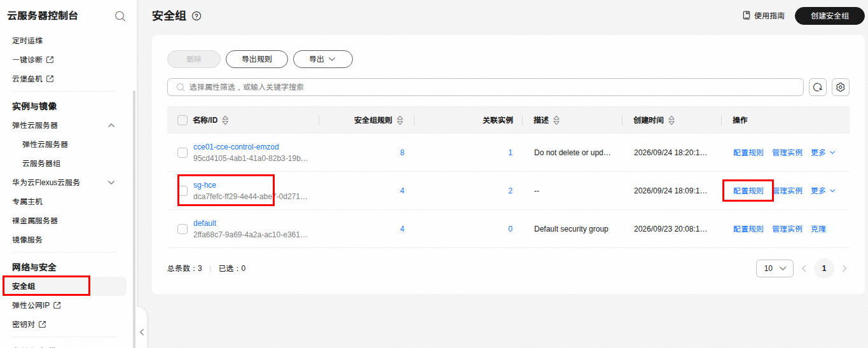Click the disabled 删除 button
868x348 pixels.
click(194, 59)
